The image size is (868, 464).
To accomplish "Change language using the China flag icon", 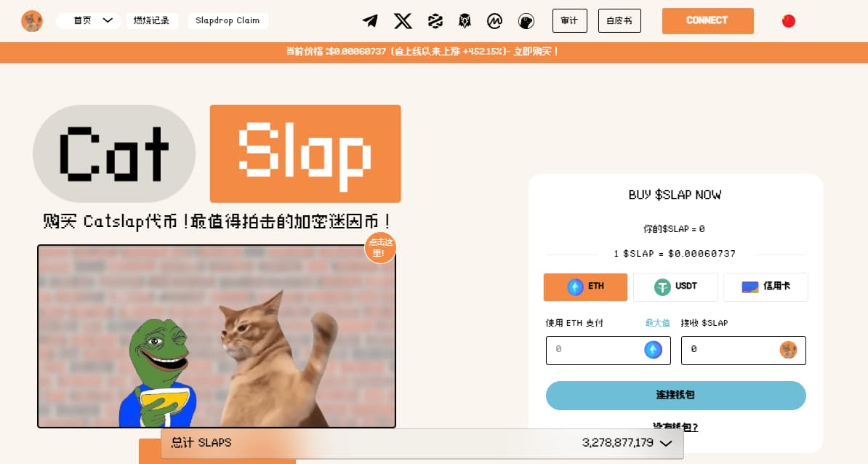I will click(x=788, y=21).
